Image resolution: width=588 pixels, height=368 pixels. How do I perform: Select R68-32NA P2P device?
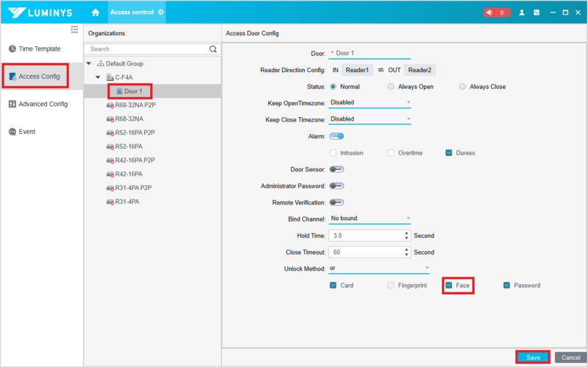click(135, 105)
